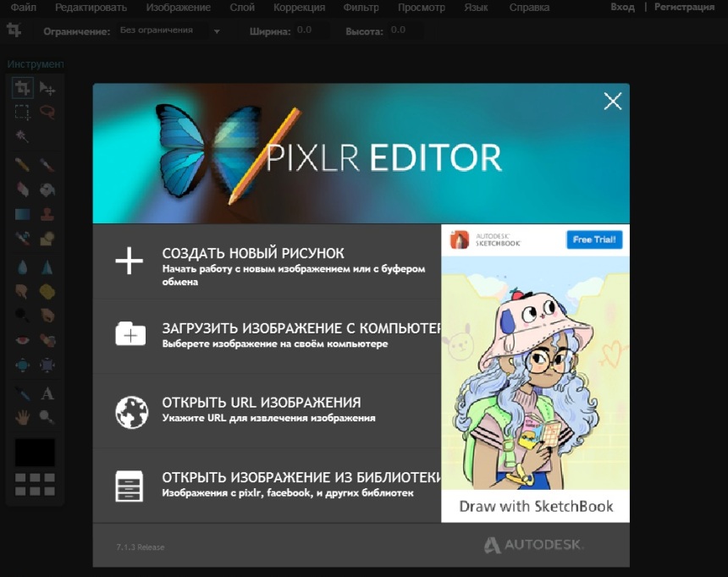Viewport: 728px width, 577px height.
Task: Click the Free Trial! button in the ad
Action: coord(594,239)
